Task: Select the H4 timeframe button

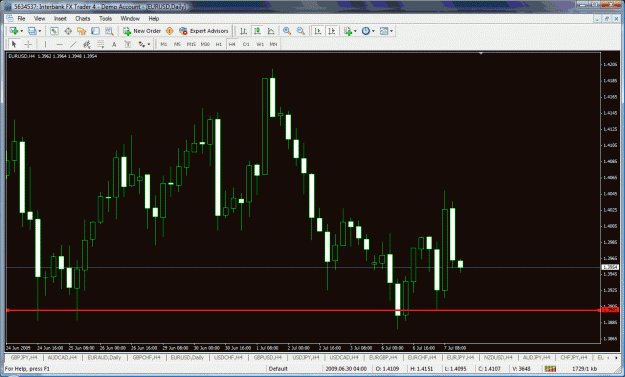Action: (232, 44)
